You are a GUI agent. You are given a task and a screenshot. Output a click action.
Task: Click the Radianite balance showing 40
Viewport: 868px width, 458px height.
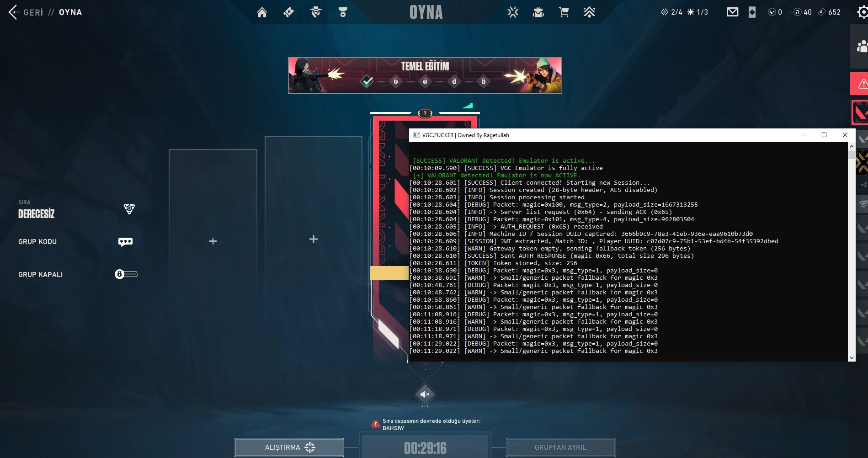803,12
